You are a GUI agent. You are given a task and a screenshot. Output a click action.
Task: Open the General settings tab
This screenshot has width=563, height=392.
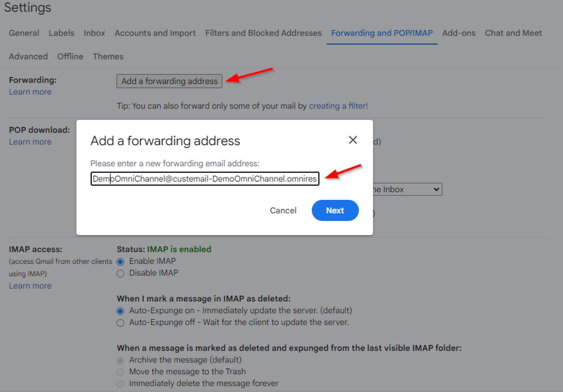[24, 33]
